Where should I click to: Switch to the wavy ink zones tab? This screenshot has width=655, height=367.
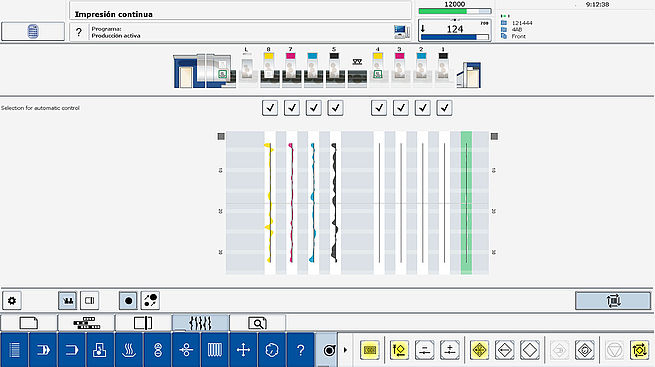coord(201,323)
